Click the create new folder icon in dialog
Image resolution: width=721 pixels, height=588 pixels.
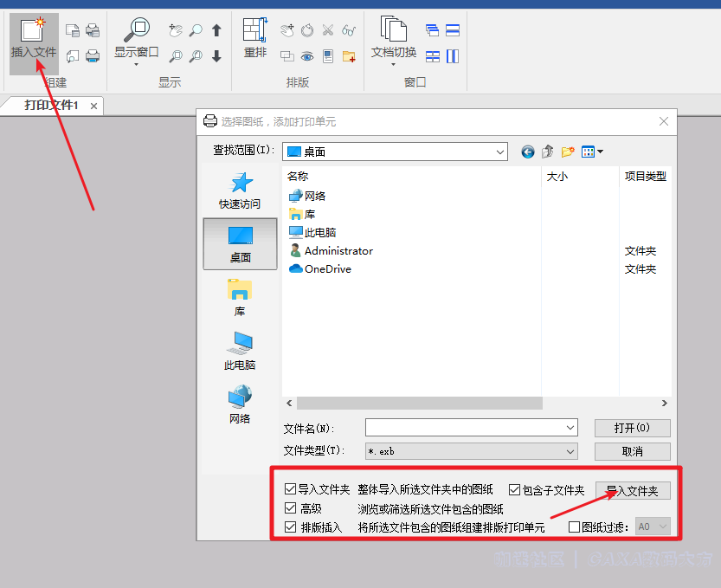point(568,152)
